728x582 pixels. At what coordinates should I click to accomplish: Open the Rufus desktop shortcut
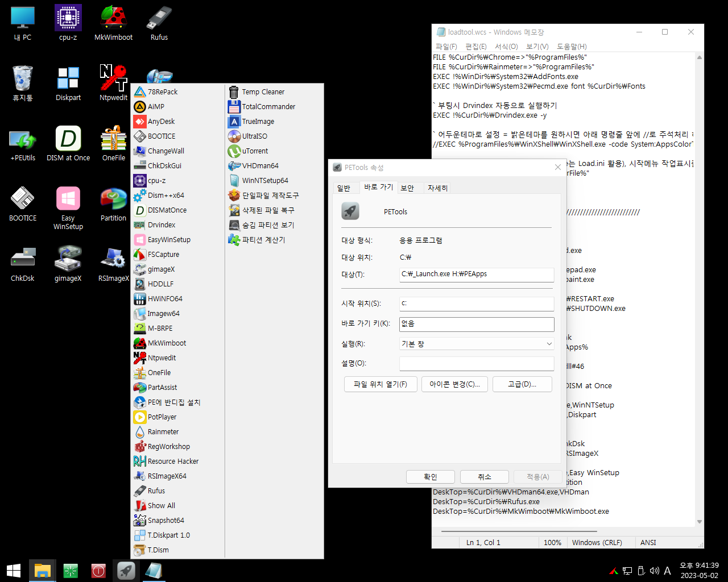pos(159,23)
